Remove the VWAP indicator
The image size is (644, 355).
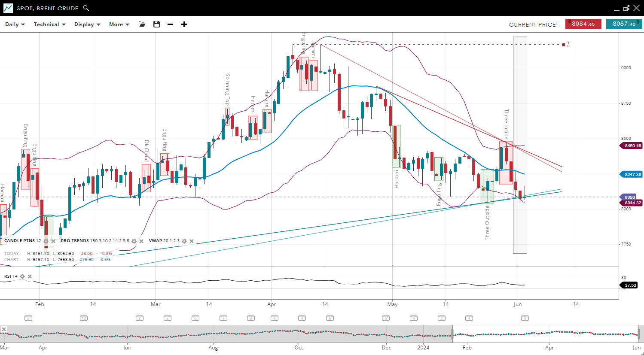point(192,241)
